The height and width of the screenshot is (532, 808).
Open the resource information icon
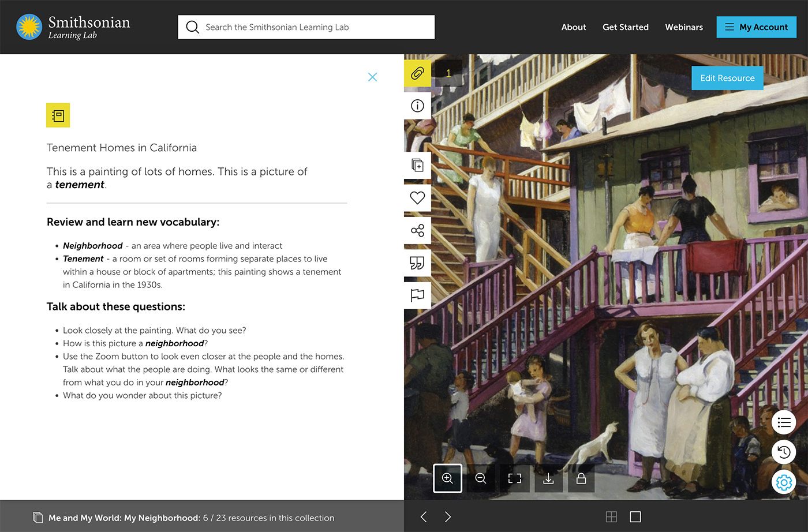pyautogui.click(x=417, y=106)
